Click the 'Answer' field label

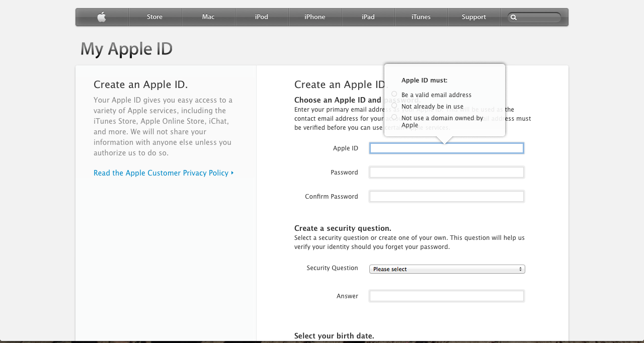tap(348, 296)
